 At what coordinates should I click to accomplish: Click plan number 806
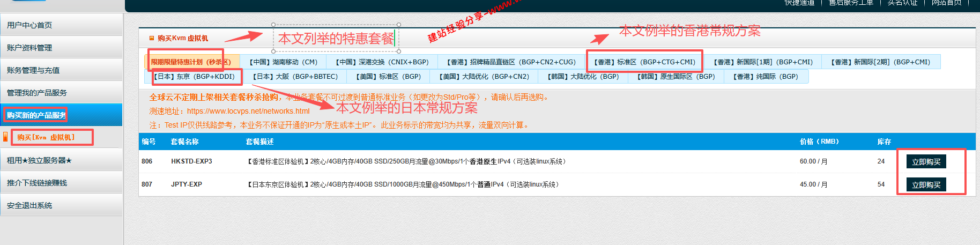tap(147, 161)
